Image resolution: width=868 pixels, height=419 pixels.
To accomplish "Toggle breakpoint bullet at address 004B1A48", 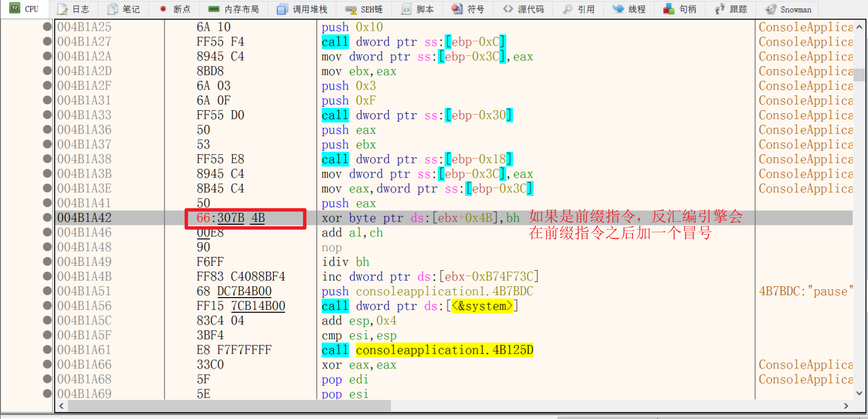I will (x=47, y=247).
